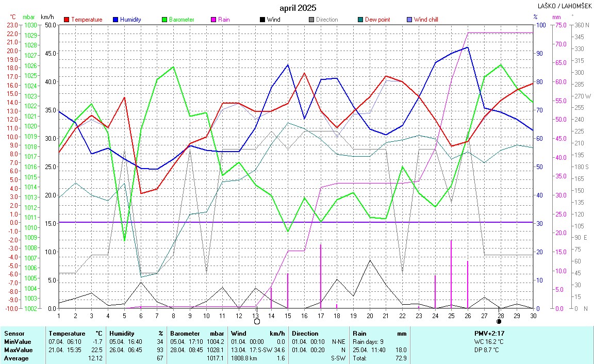This screenshot has width=594, height=364.
Task: Click the lavender Wind chill legend square
Action: click(x=409, y=20)
